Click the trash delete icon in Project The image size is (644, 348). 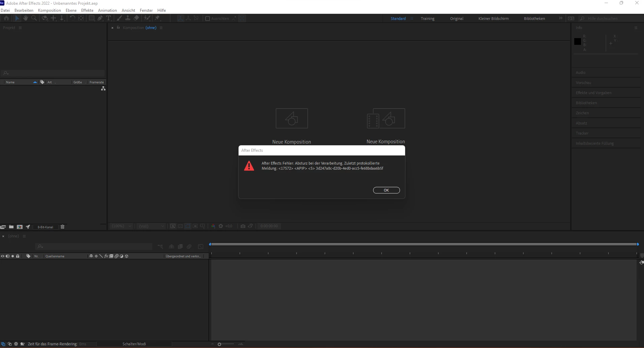(62, 227)
